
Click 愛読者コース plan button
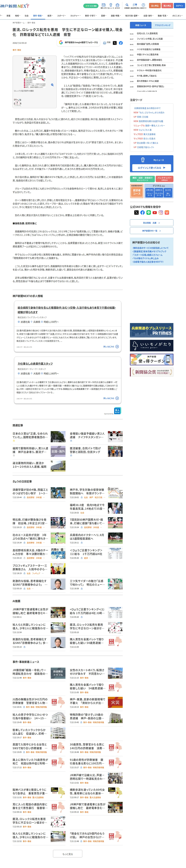point(137,192)
